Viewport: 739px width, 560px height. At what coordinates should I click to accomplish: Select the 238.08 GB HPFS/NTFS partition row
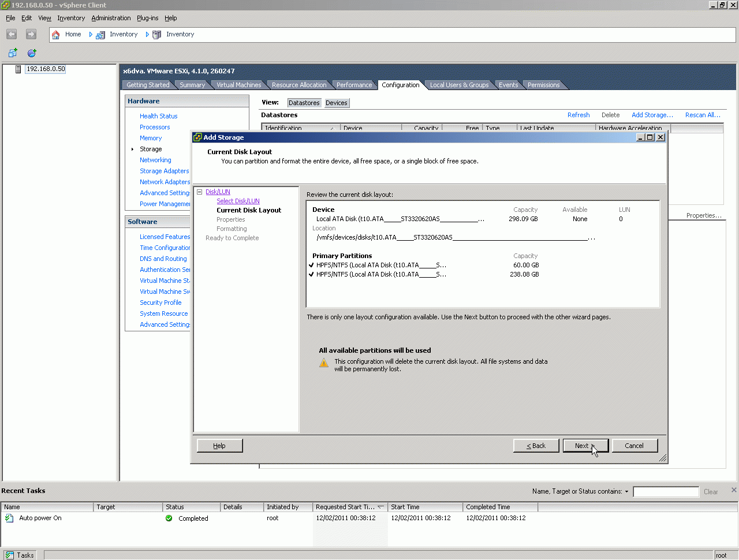point(425,274)
